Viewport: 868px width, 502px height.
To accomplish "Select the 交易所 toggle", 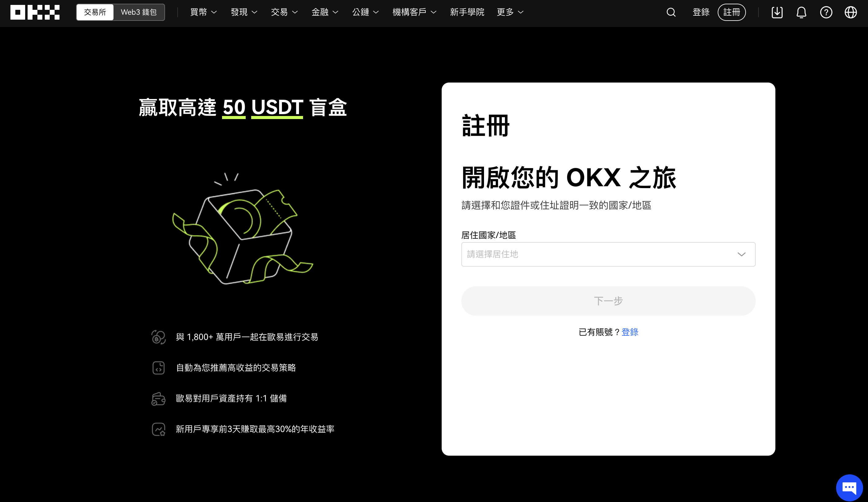I will (x=95, y=12).
